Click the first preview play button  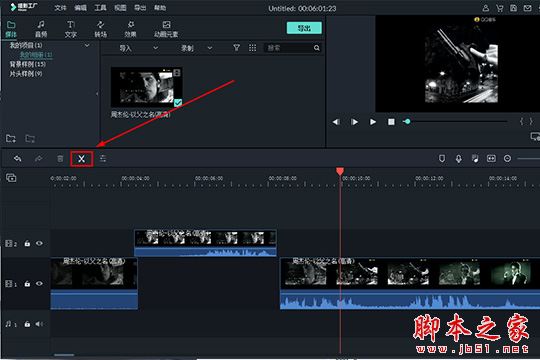click(354, 122)
